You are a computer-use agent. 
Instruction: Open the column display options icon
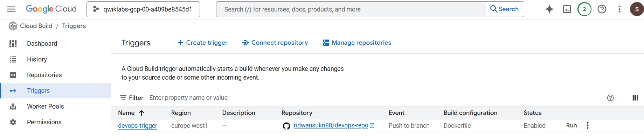pyautogui.click(x=635, y=98)
